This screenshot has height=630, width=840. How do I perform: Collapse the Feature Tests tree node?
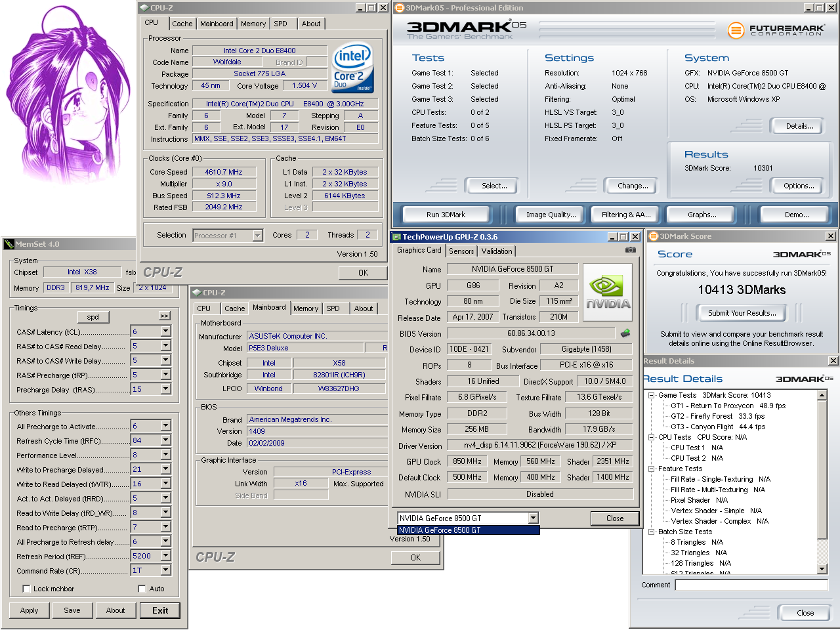pyautogui.click(x=652, y=469)
